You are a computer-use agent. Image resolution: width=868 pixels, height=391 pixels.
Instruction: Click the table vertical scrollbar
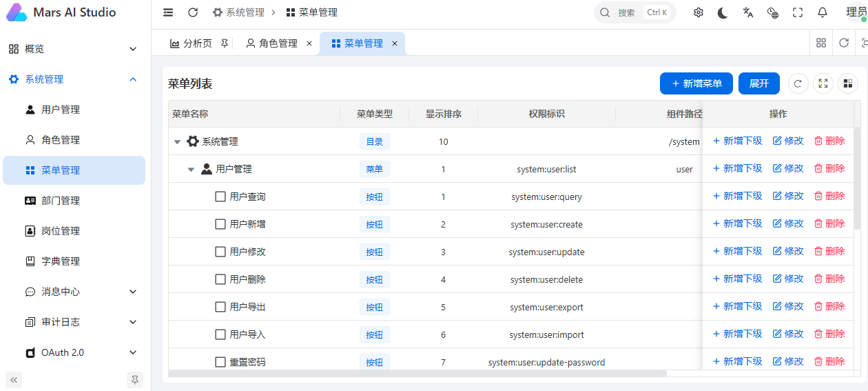(857, 178)
